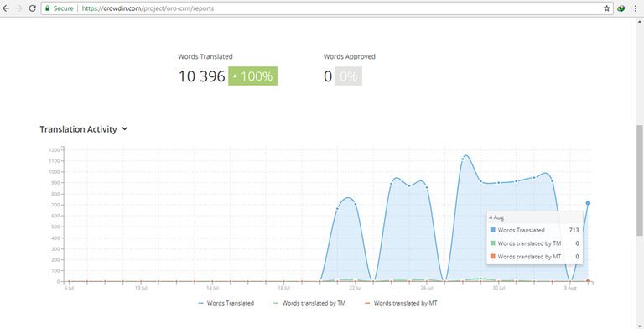Go back with the browser back arrow
The width and height of the screenshot is (644, 329).
[6, 8]
